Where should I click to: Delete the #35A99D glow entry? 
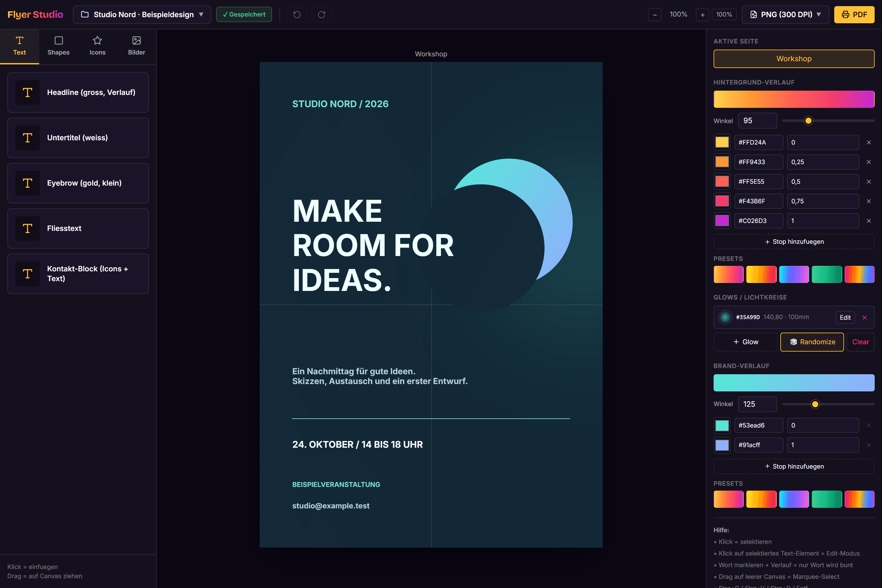click(864, 318)
